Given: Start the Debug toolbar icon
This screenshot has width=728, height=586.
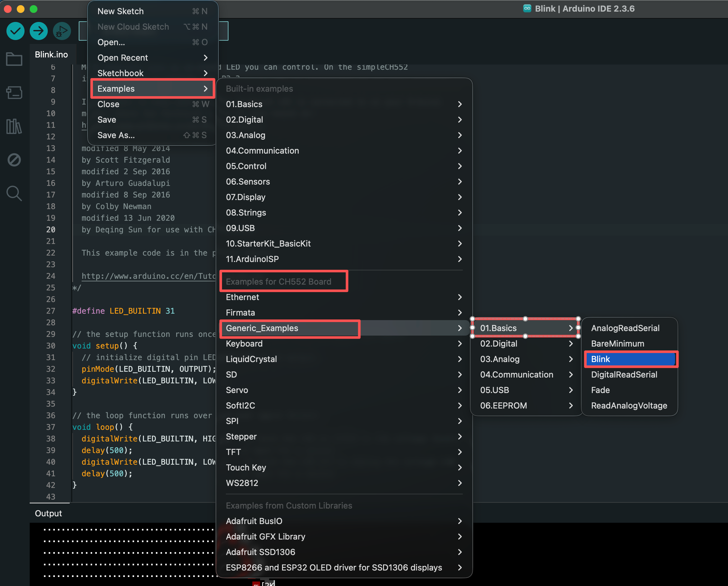Looking at the screenshot, I should point(62,31).
